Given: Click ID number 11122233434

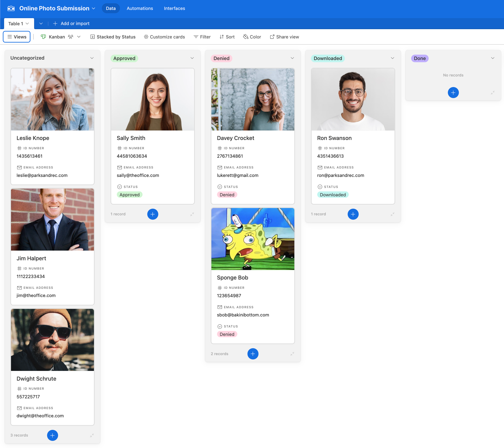Looking at the screenshot, I should pyautogui.click(x=31, y=276).
